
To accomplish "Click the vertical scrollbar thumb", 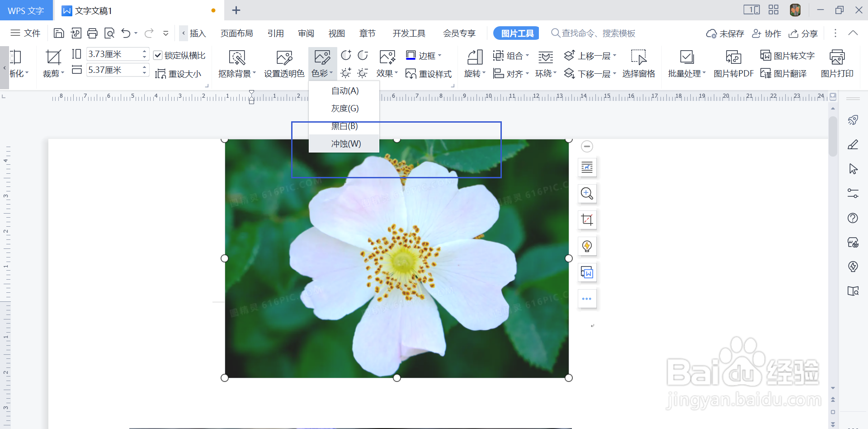I will coord(833,136).
